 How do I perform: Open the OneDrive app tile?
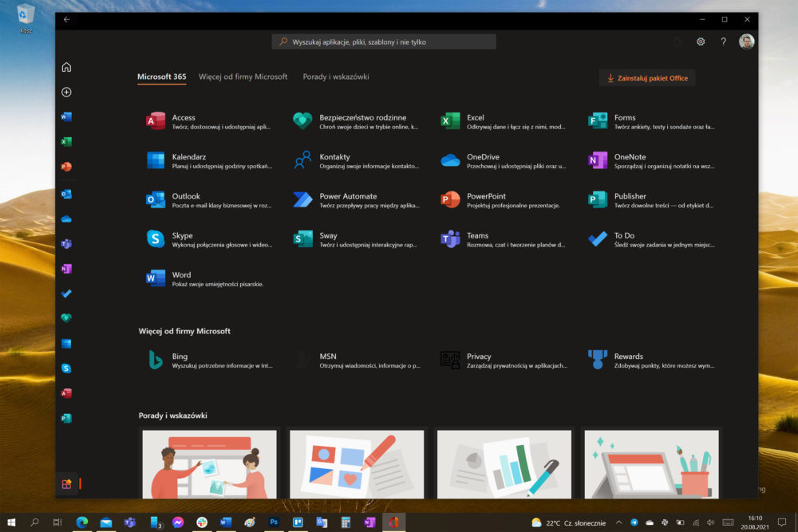click(x=504, y=161)
